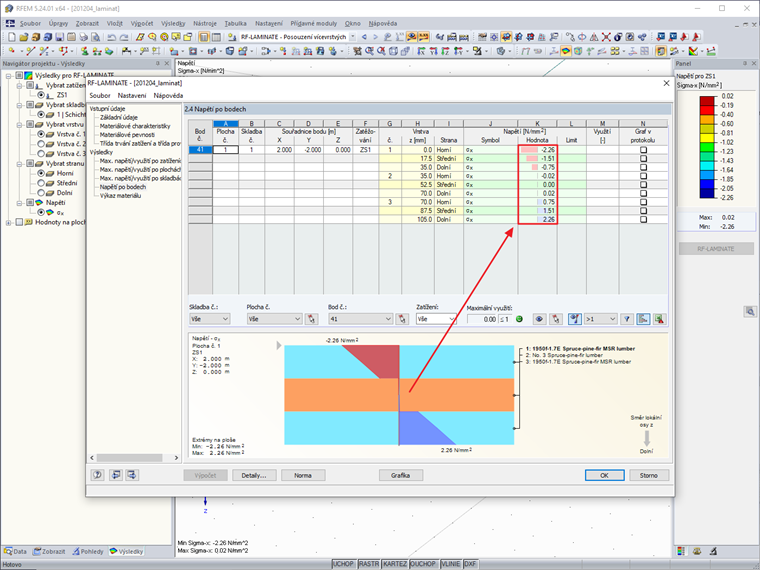The width and height of the screenshot is (760, 570).
Task: Open the Plocha č. dropdown
Action: point(274,319)
